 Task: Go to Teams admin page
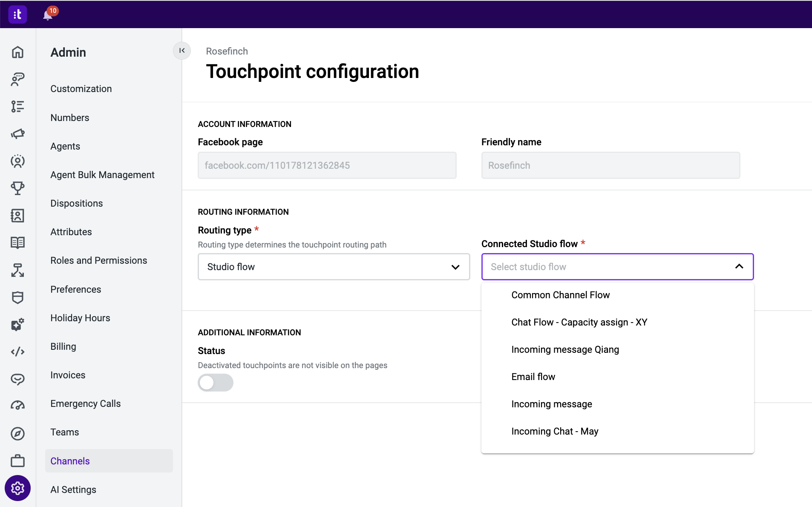tap(65, 432)
